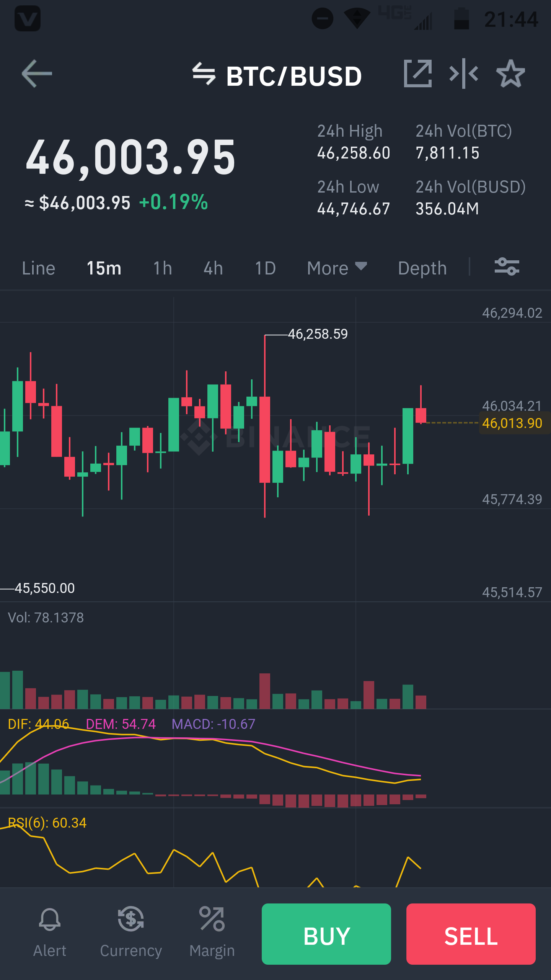Open chart settings sliders icon

(507, 267)
